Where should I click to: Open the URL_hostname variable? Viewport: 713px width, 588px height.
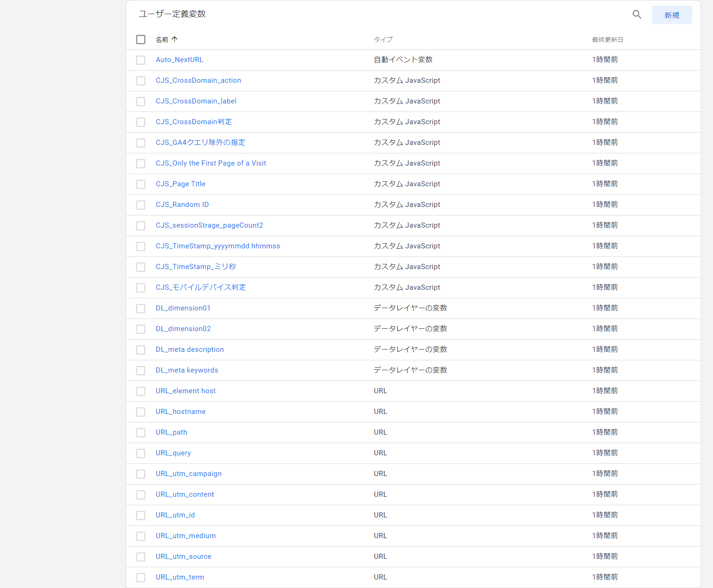click(180, 412)
